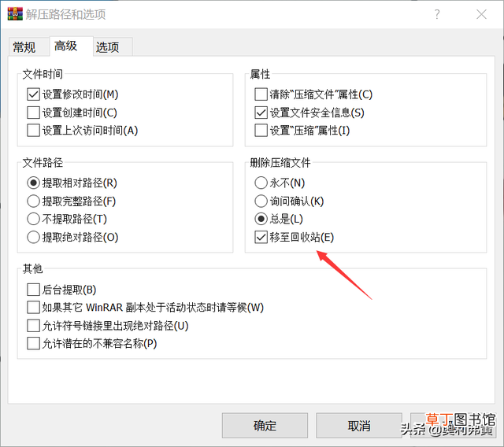Check 允许潜在的不兼容名称(P) option

pos(33,343)
